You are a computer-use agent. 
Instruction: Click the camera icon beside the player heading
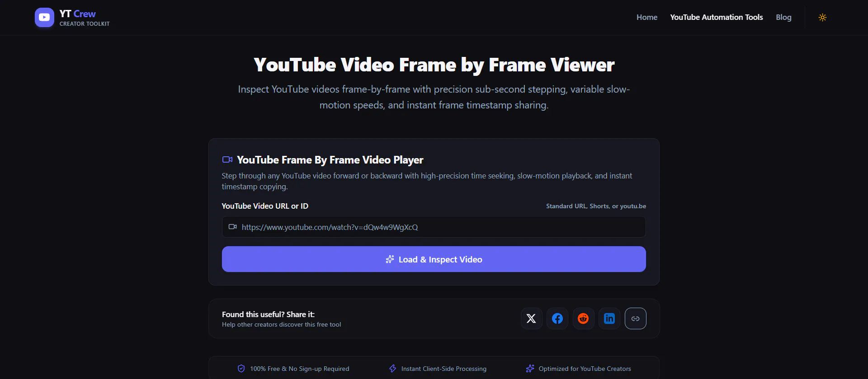pos(227,159)
